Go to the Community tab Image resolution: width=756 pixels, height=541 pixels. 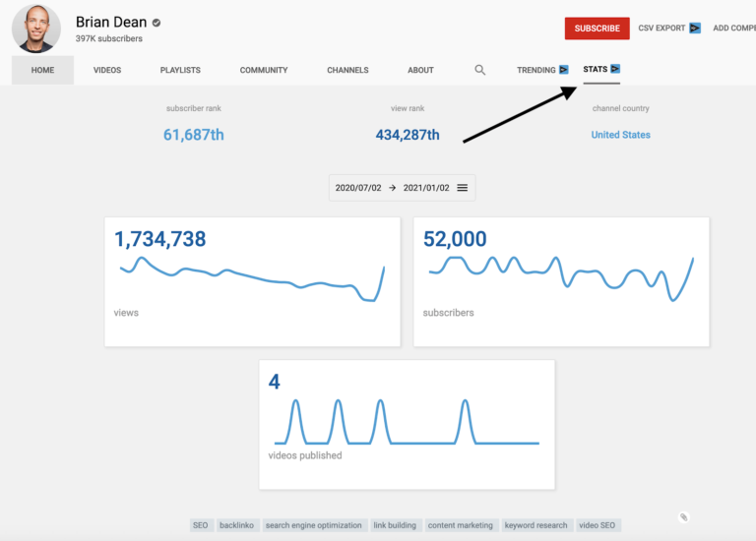264,70
